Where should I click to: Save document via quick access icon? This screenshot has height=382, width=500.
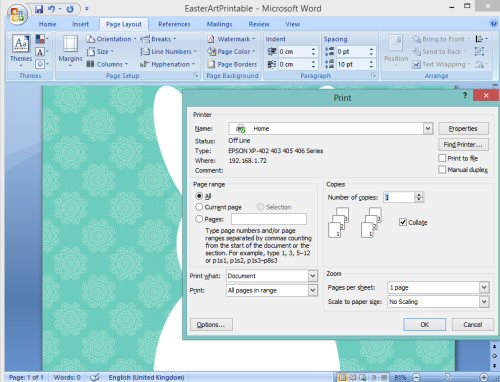pos(39,9)
